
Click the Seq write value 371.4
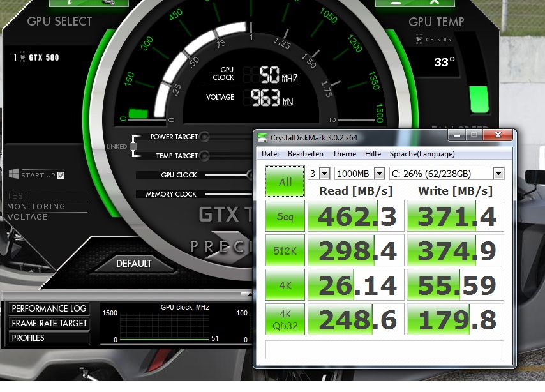[455, 216]
